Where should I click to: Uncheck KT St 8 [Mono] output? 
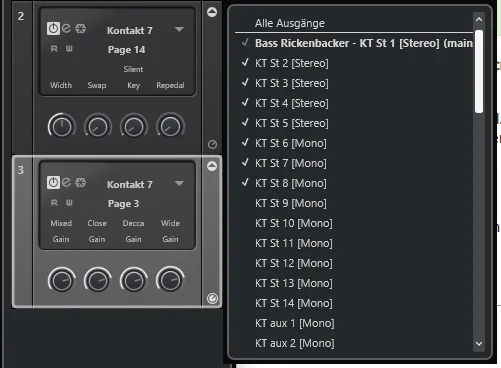click(354, 183)
